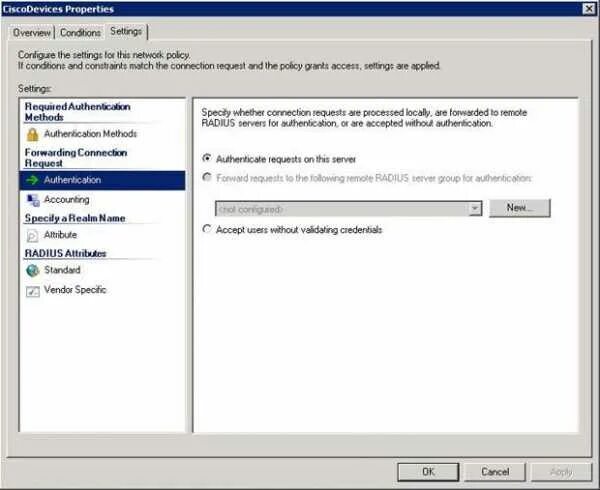Select the Accounting settings item
This screenshot has height=490, width=600.
click(x=67, y=200)
